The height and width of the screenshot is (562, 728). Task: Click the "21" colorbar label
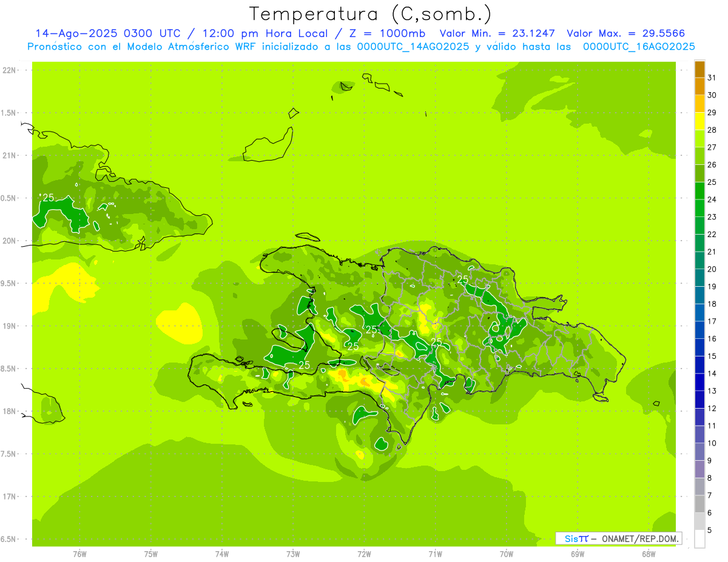click(x=712, y=252)
